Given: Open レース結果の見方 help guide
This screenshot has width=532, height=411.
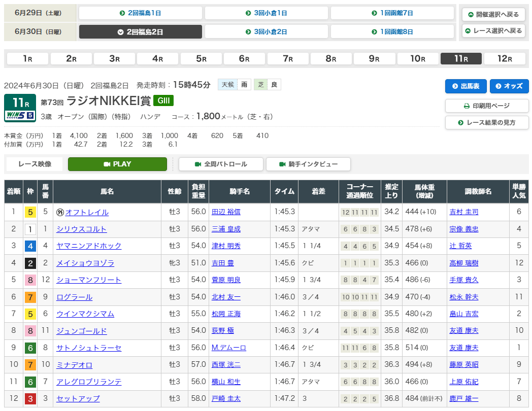Looking at the screenshot, I should tap(487, 123).
